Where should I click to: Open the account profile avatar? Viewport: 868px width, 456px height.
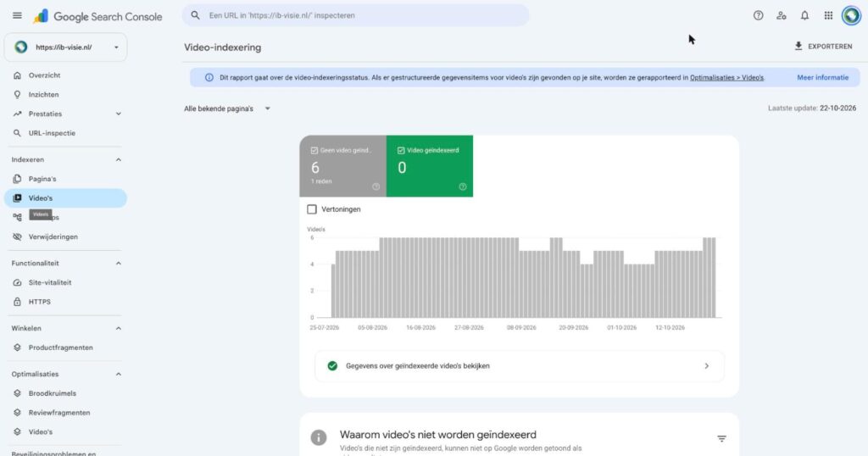851,15
